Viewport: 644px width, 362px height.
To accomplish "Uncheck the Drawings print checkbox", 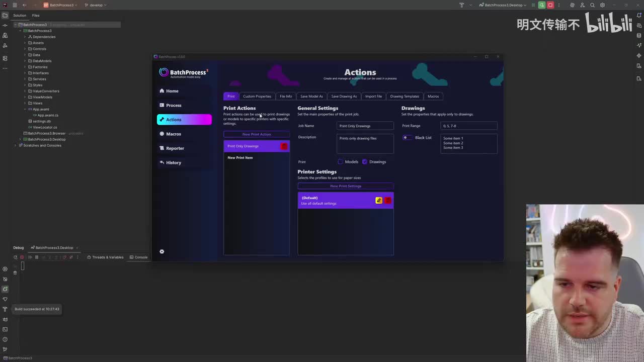I will tap(365, 162).
